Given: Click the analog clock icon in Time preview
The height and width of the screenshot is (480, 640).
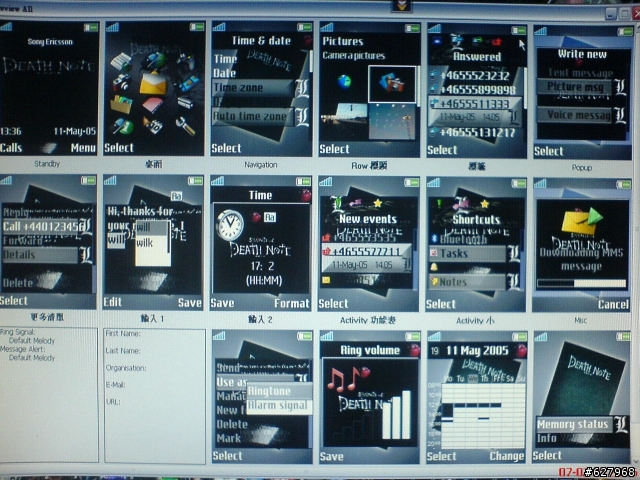Looking at the screenshot, I should pyautogui.click(x=230, y=224).
